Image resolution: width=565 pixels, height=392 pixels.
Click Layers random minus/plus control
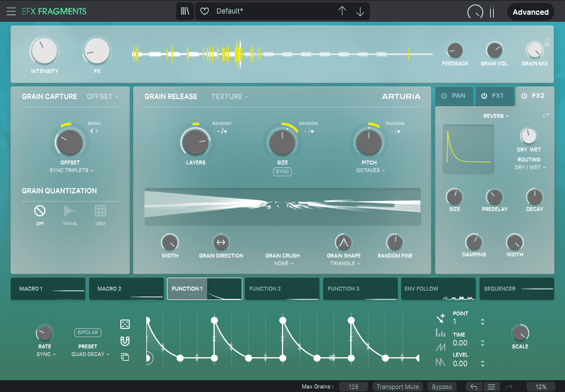(222, 131)
